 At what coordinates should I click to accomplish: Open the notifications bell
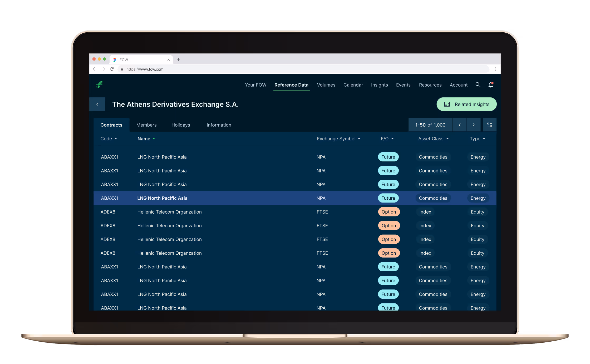click(490, 85)
